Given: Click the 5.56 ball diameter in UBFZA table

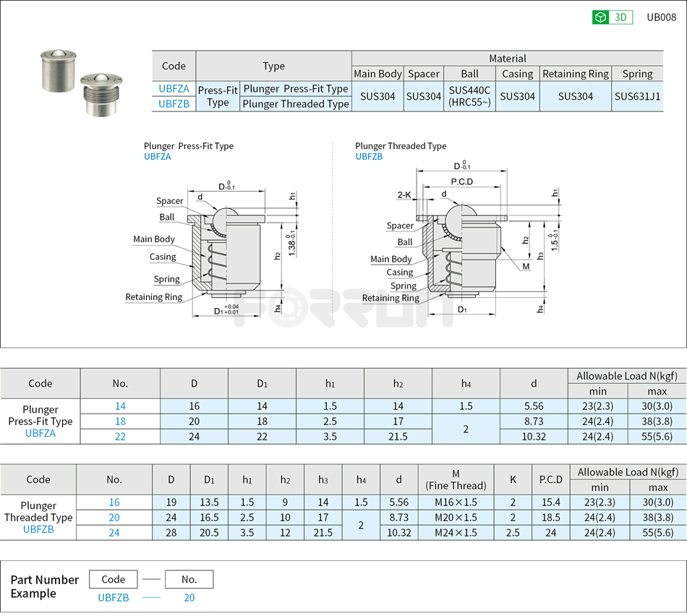Looking at the screenshot, I should coord(534,406).
